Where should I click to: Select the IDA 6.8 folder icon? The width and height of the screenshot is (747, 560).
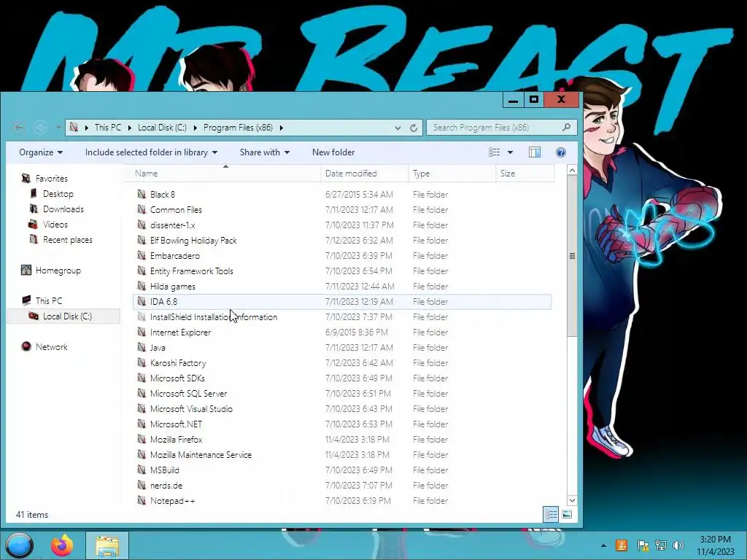pos(142,301)
